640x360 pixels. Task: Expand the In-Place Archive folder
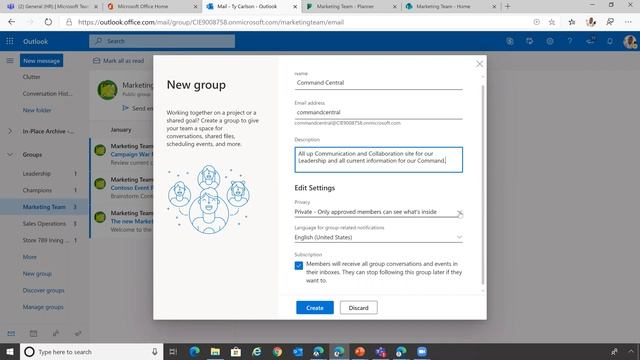pyautogui.click(x=10, y=131)
